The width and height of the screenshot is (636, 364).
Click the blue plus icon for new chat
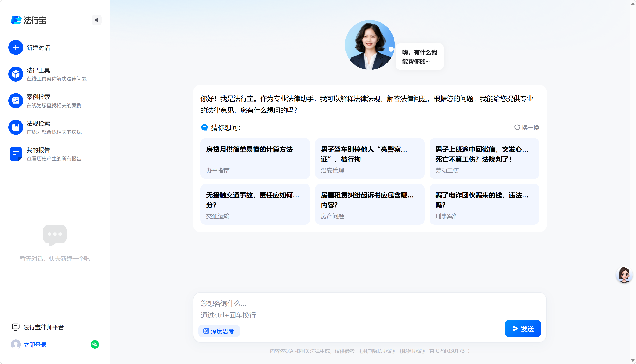click(16, 47)
